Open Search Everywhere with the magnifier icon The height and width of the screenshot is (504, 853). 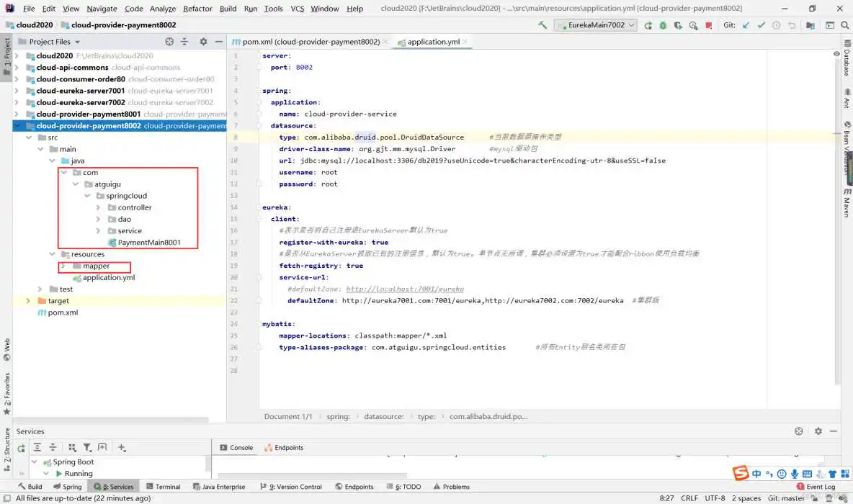click(844, 24)
